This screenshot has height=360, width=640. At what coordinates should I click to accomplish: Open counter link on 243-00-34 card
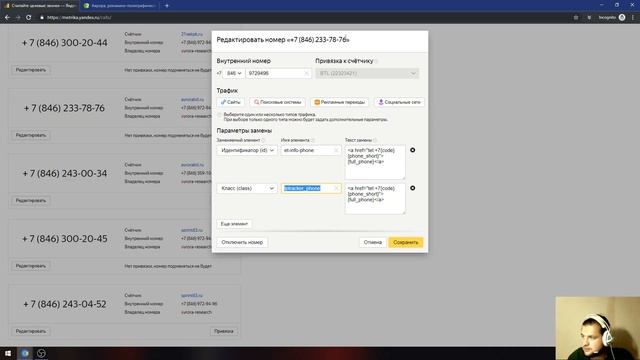click(x=192, y=165)
